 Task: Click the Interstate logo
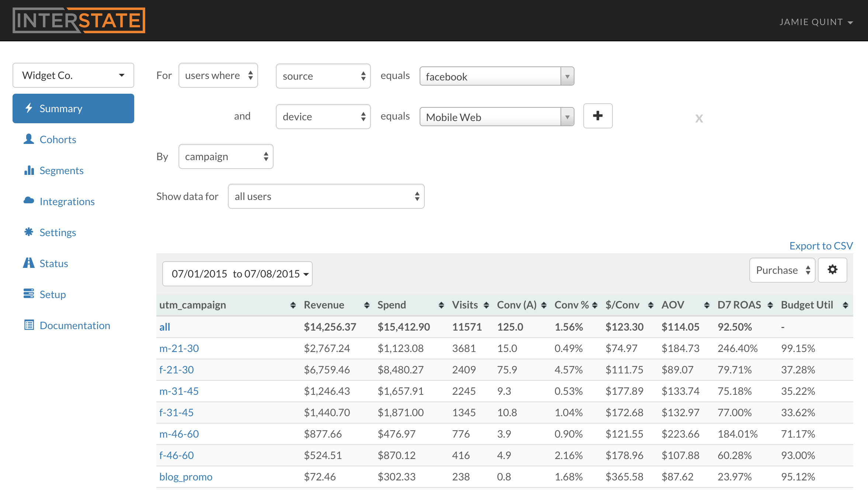point(79,20)
